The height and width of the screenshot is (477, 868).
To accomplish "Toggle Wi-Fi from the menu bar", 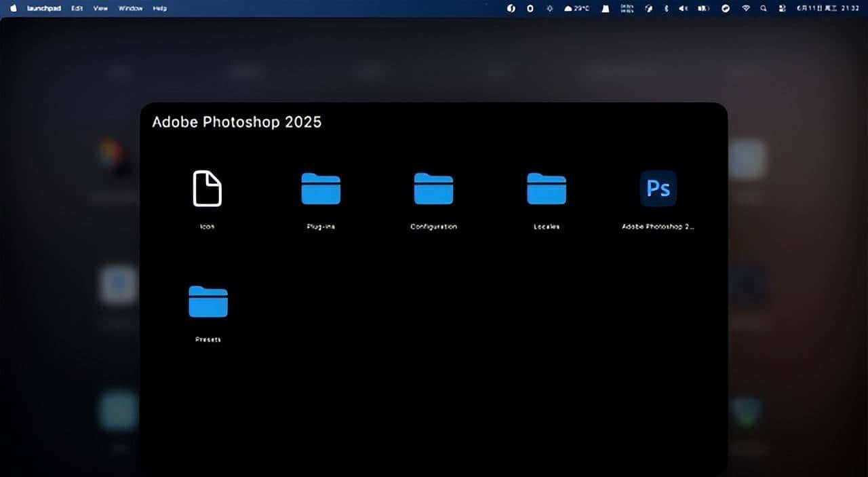I will (746, 8).
